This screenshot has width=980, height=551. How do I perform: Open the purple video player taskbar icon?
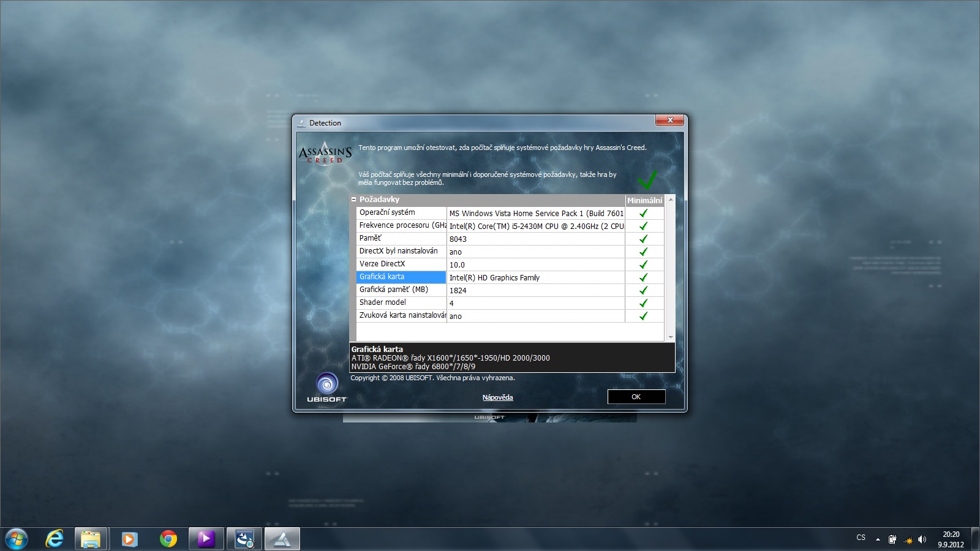(206, 539)
